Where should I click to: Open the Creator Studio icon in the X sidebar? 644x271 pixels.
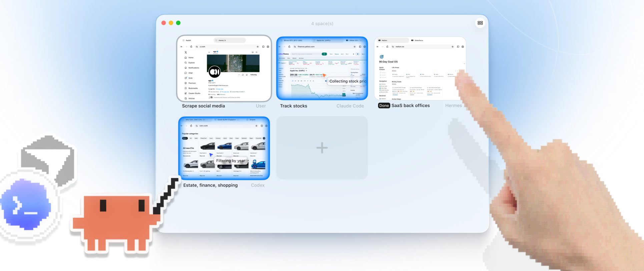tap(186, 93)
